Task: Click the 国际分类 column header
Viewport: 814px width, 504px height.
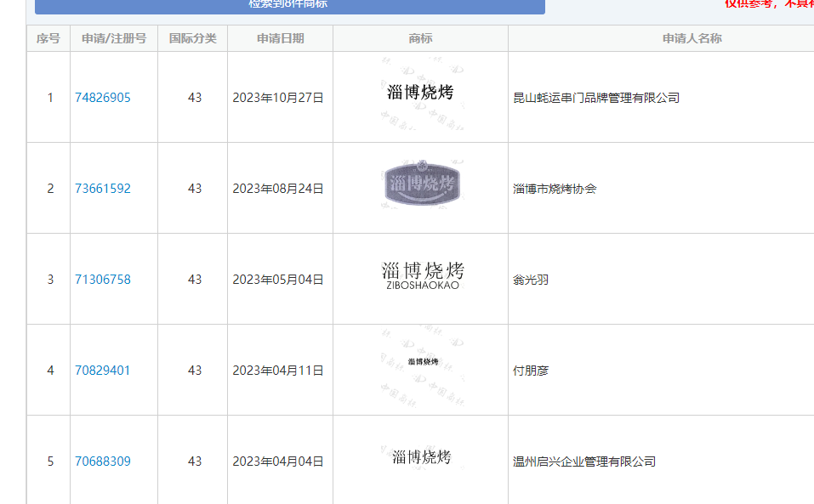Action: (192, 38)
